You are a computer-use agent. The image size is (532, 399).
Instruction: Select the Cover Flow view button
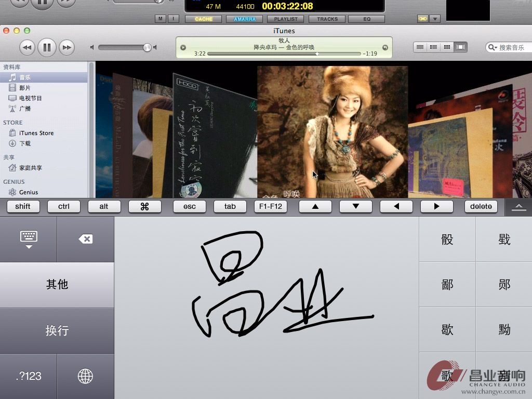point(460,47)
